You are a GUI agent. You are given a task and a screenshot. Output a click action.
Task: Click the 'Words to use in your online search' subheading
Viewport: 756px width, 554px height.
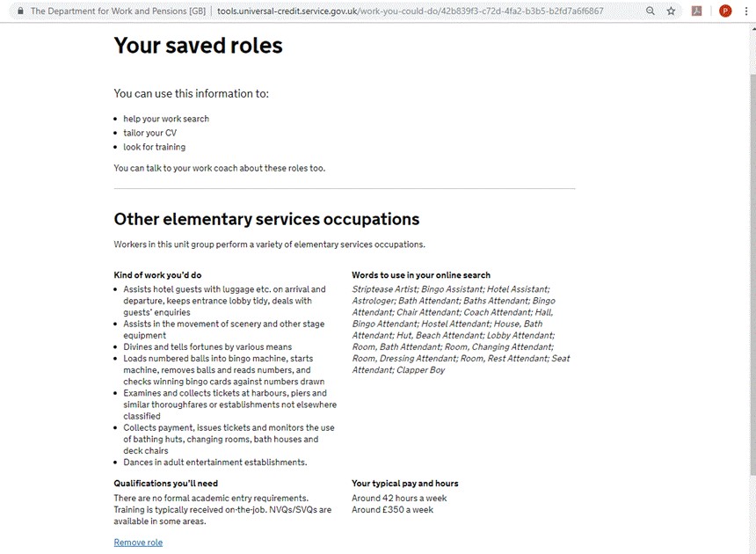[x=421, y=275]
